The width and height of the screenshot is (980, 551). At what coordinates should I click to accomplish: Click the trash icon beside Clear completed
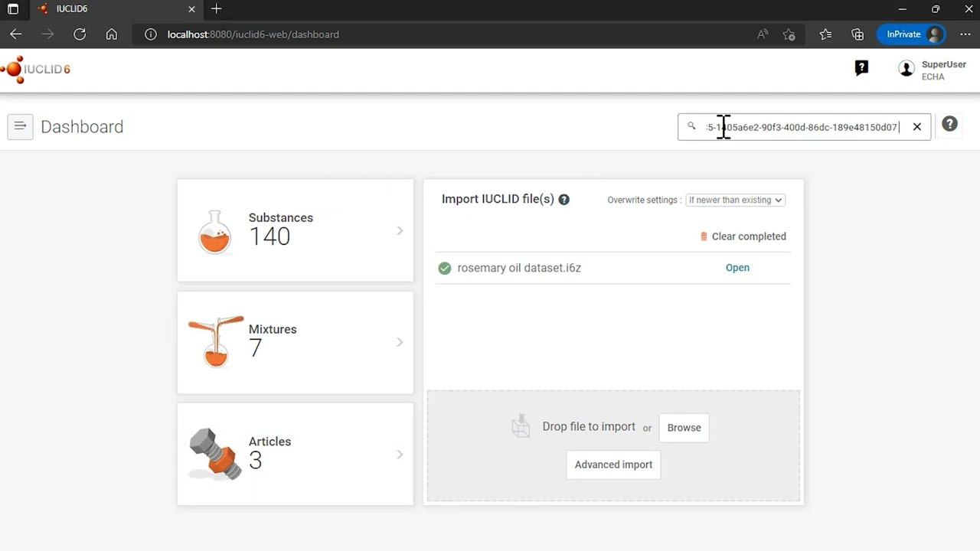click(704, 236)
